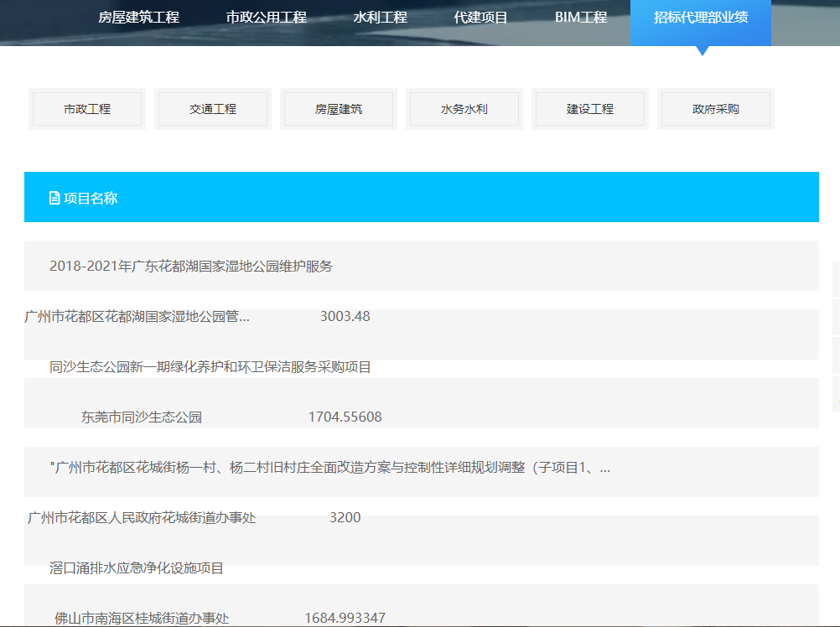Show 政府采购 projects

(x=716, y=109)
